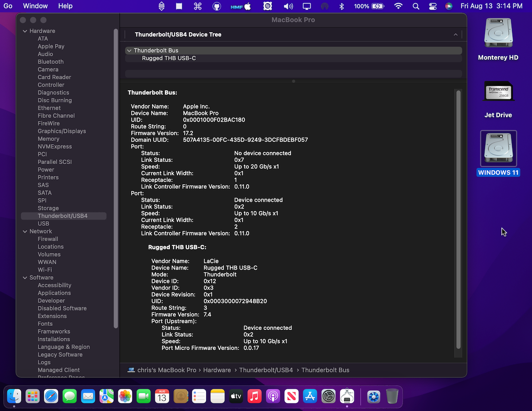Click the split-pane resize handle dot
Viewport: 532px width, 411px height.
293,81
